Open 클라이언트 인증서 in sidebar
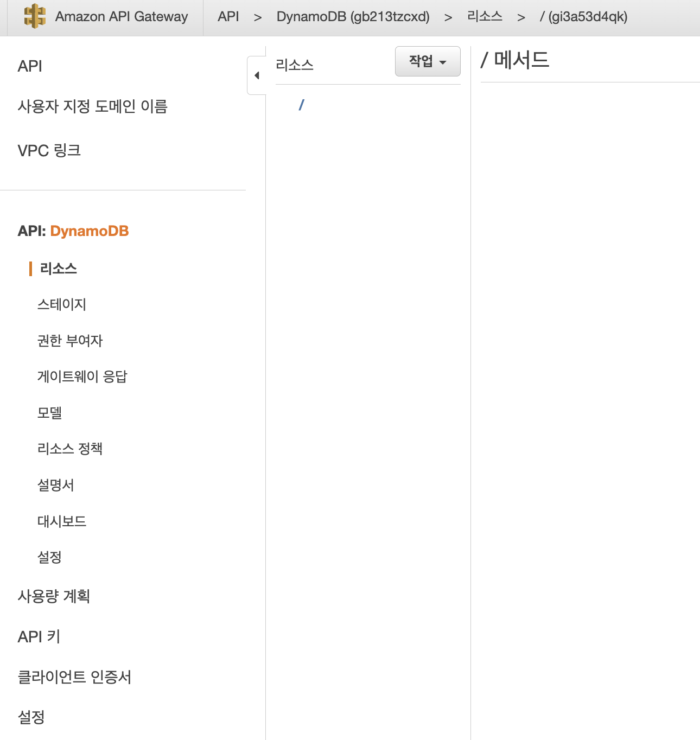Viewport: 700px width, 740px height. coord(75,677)
